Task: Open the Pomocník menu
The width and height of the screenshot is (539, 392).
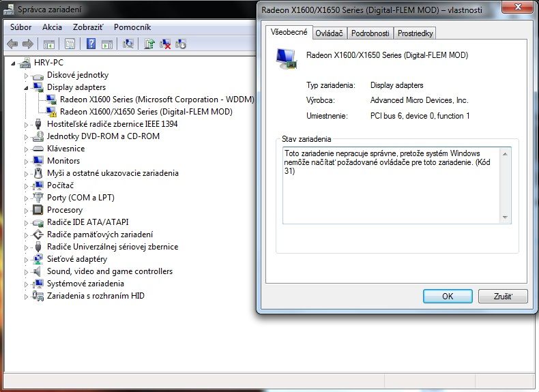Action: 132,27
